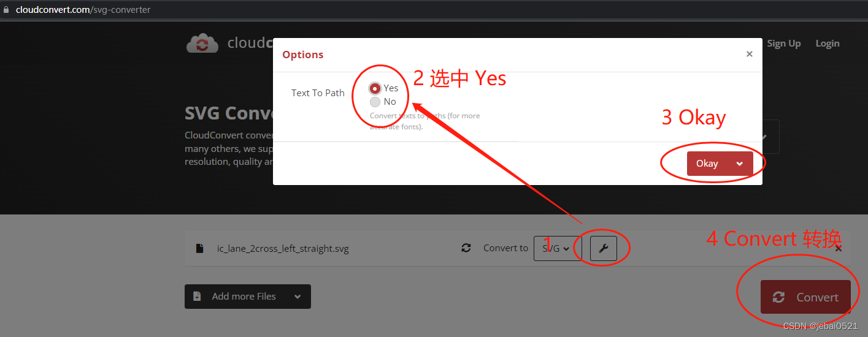The height and width of the screenshot is (337, 868).
Task: Click the file document icon in row
Action: click(199, 248)
